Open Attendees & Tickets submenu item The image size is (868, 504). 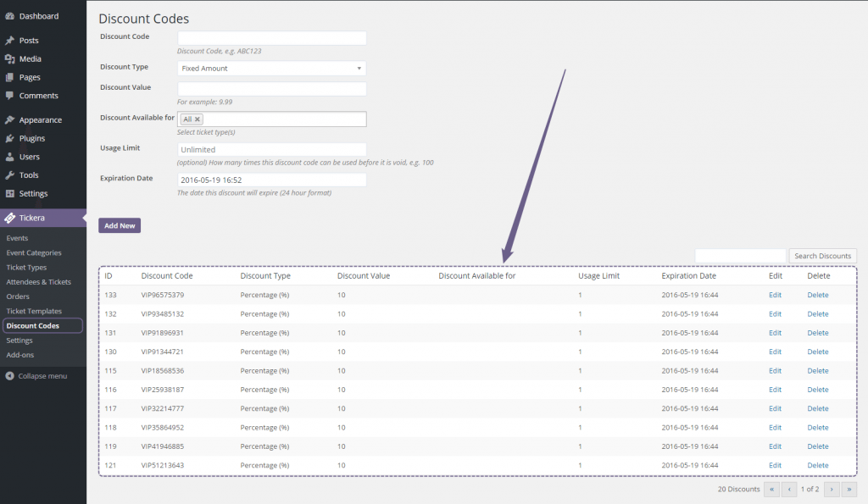pos(39,281)
